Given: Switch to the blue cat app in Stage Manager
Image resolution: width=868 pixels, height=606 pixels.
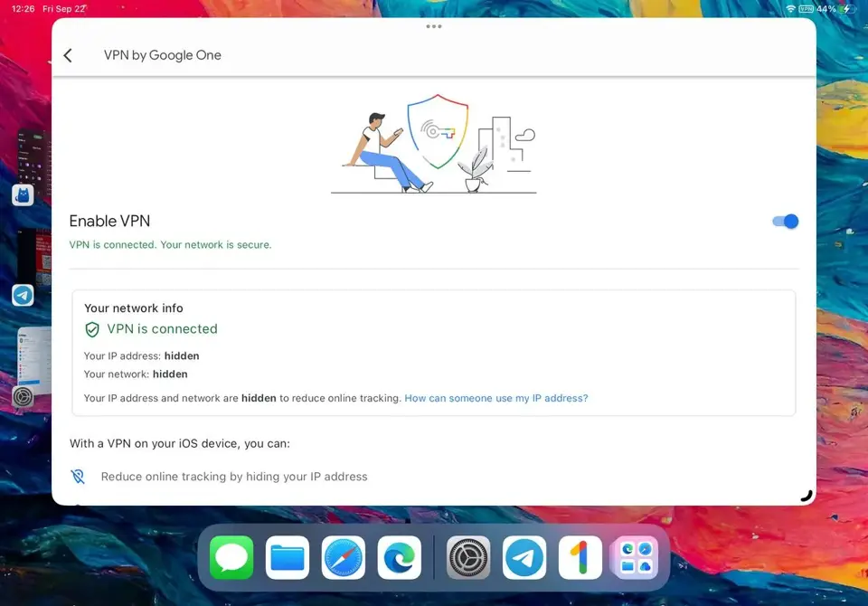Looking at the screenshot, I should (23, 195).
